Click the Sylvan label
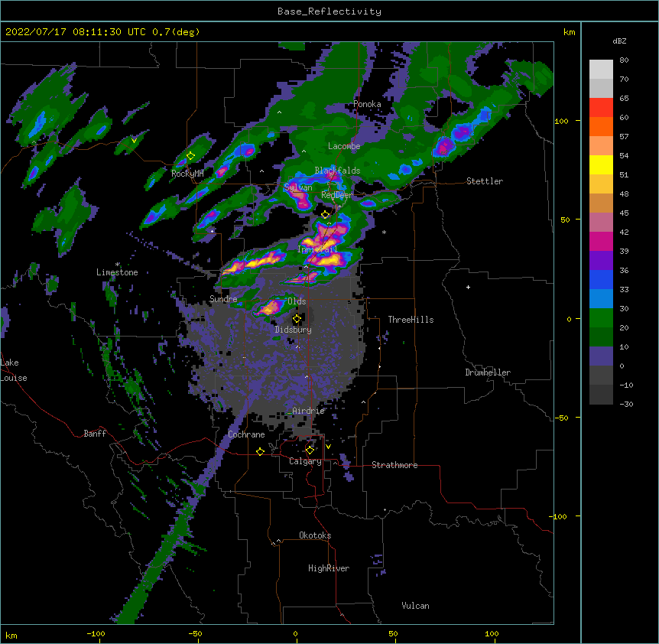The height and width of the screenshot is (644, 659). click(298, 187)
